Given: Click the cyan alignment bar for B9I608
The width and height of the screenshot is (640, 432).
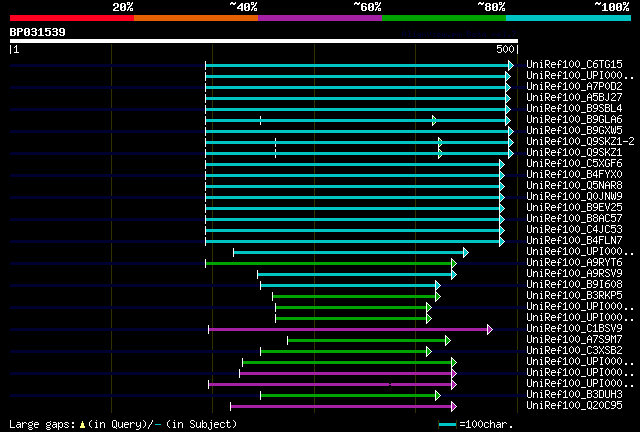Looking at the screenshot, I should [x=348, y=286].
